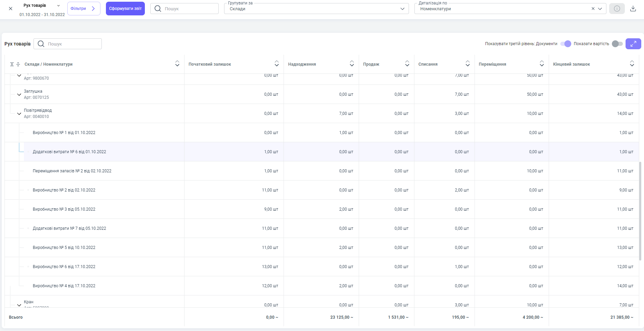Sort by Надходження column arrows
This screenshot has height=331, width=644.
pos(352,64)
